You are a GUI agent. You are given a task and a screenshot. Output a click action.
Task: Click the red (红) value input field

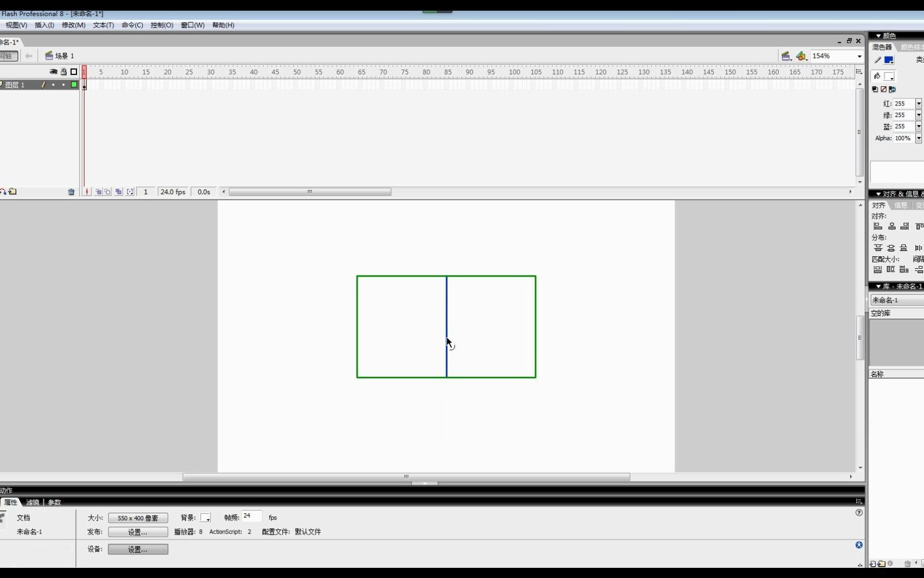pyautogui.click(x=904, y=104)
